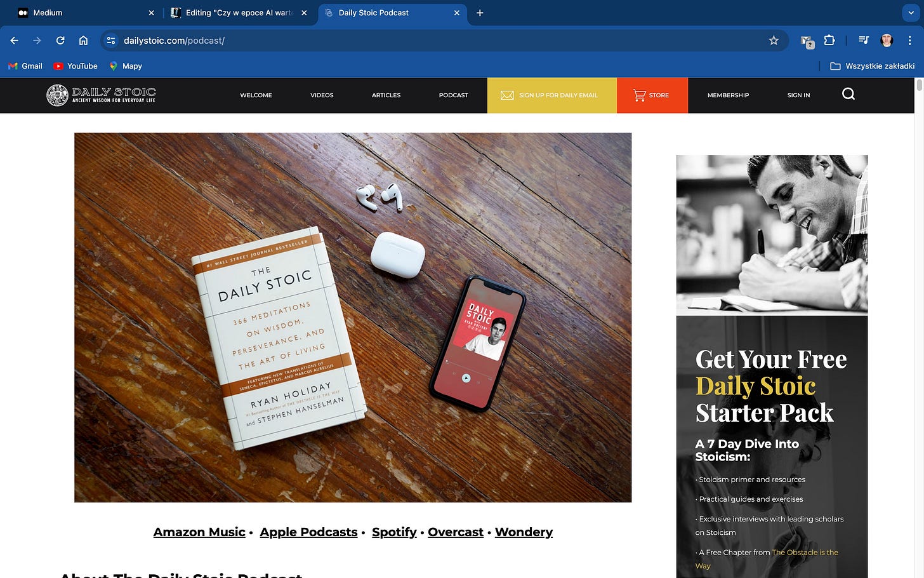The height and width of the screenshot is (578, 924).
Task: Click Sign Up For Daily Email button
Action: point(551,95)
